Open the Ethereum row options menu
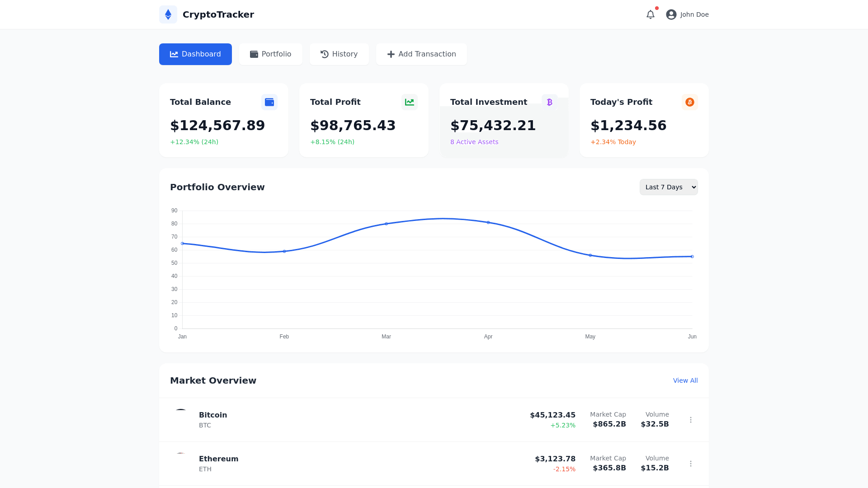The image size is (868, 488). pos(691,464)
